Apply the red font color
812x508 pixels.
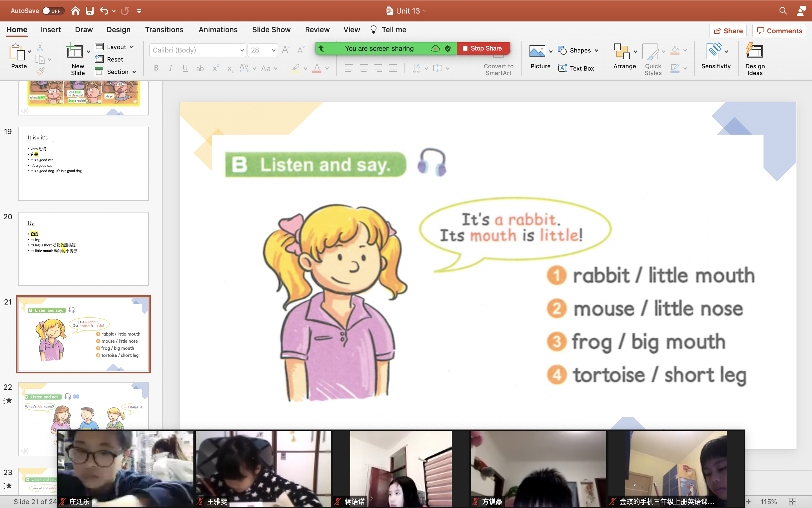pos(317,68)
